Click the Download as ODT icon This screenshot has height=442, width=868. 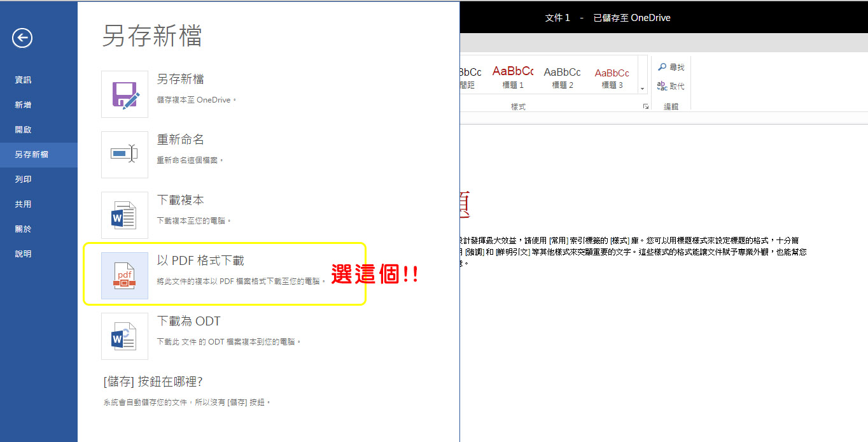pos(125,336)
